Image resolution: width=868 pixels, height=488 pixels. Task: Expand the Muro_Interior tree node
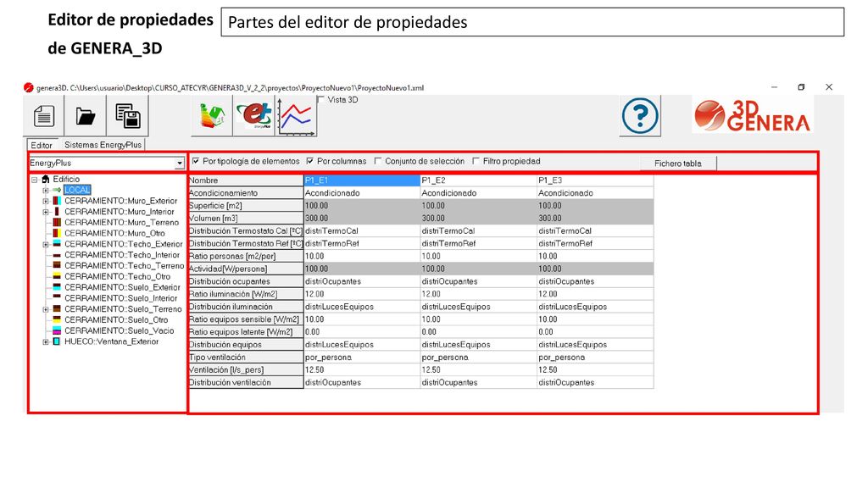[x=46, y=211]
